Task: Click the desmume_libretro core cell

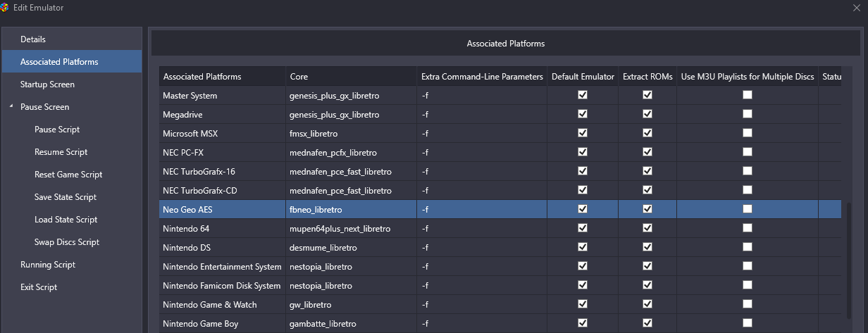Action: click(351, 248)
